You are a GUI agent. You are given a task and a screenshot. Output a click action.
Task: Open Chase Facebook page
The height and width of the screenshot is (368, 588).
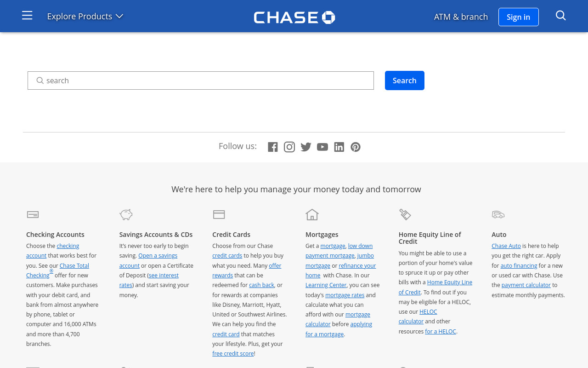(x=273, y=147)
